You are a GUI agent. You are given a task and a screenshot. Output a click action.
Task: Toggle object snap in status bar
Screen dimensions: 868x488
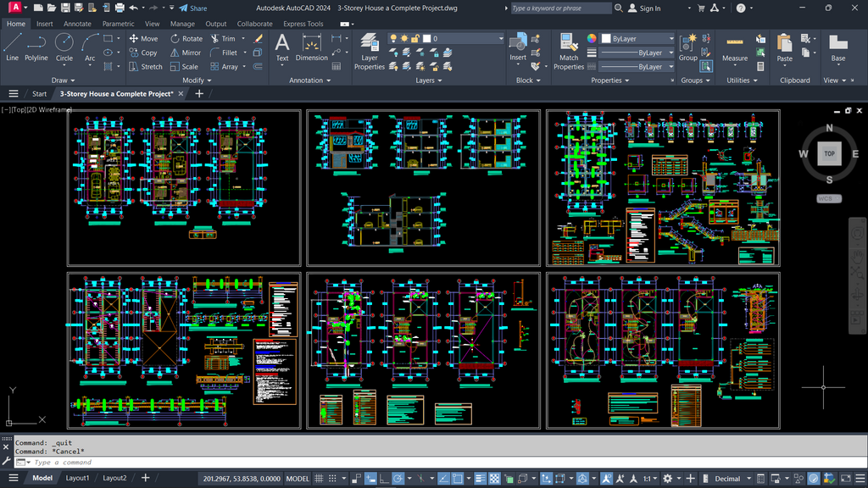[x=457, y=479]
